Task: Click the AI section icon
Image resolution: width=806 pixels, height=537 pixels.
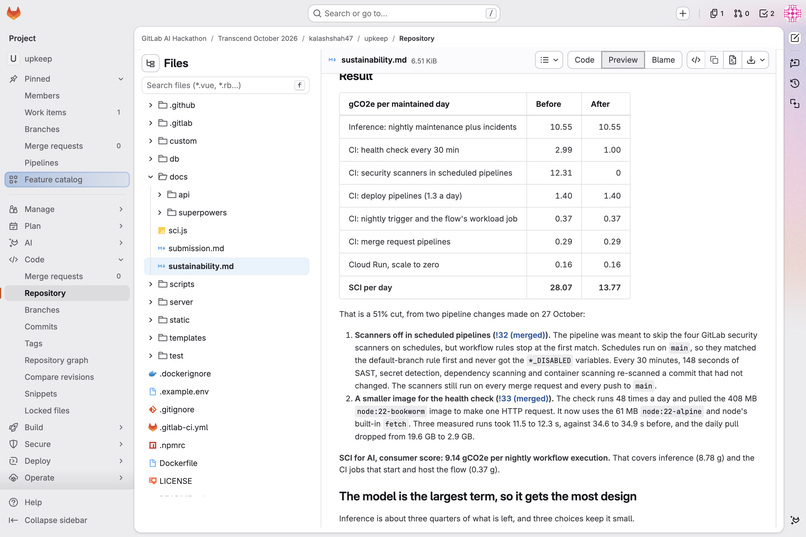Action: click(x=13, y=243)
